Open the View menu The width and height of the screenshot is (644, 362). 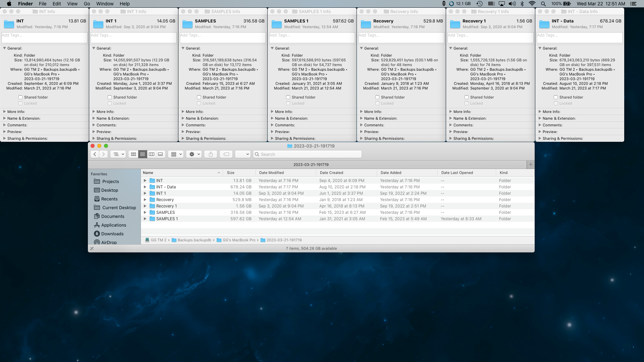72,4
